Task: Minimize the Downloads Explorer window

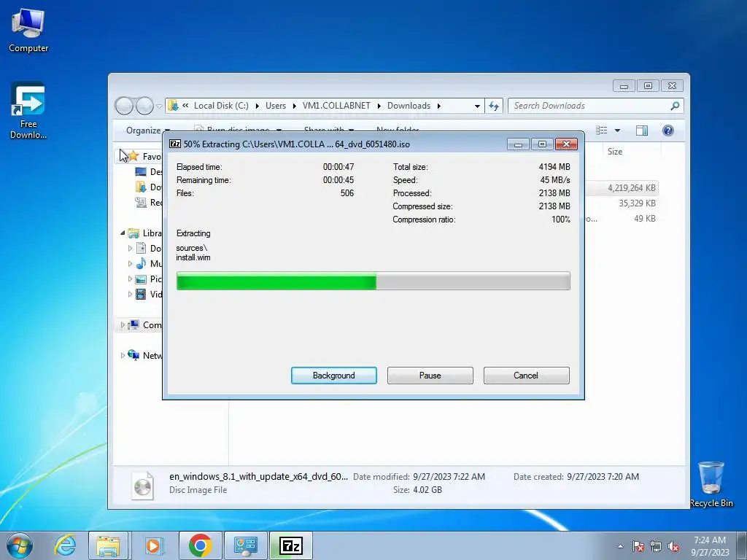Action: 624,86
